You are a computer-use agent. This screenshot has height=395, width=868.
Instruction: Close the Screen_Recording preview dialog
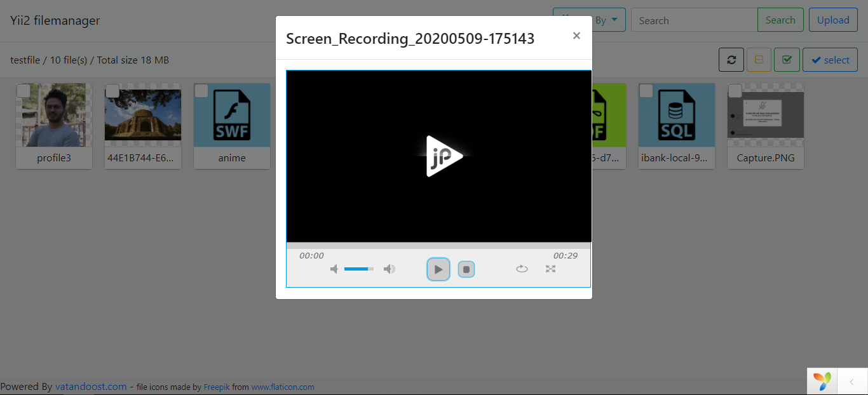pyautogui.click(x=576, y=36)
